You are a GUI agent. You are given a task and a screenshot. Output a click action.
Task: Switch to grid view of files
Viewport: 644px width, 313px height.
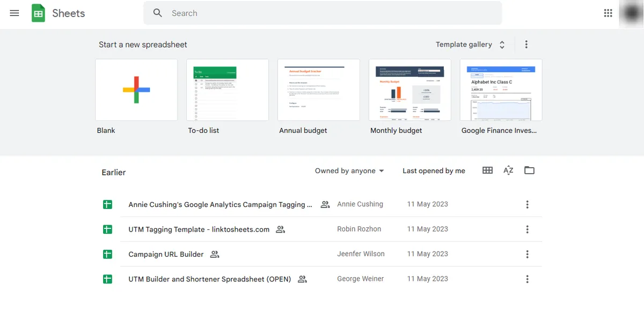click(487, 170)
